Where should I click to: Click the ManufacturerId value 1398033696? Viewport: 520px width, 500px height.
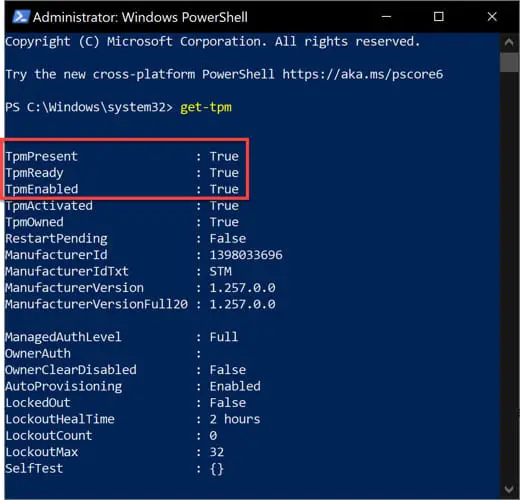tap(246, 255)
